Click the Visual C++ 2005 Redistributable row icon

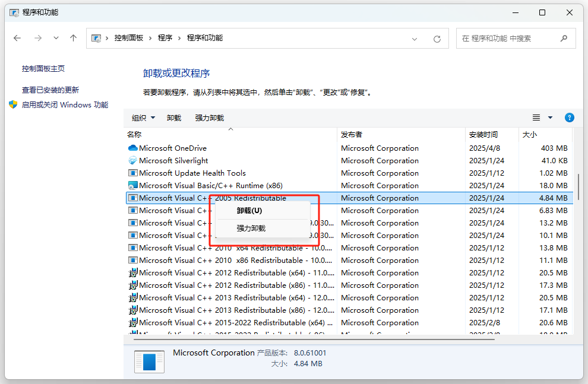(133, 198)
